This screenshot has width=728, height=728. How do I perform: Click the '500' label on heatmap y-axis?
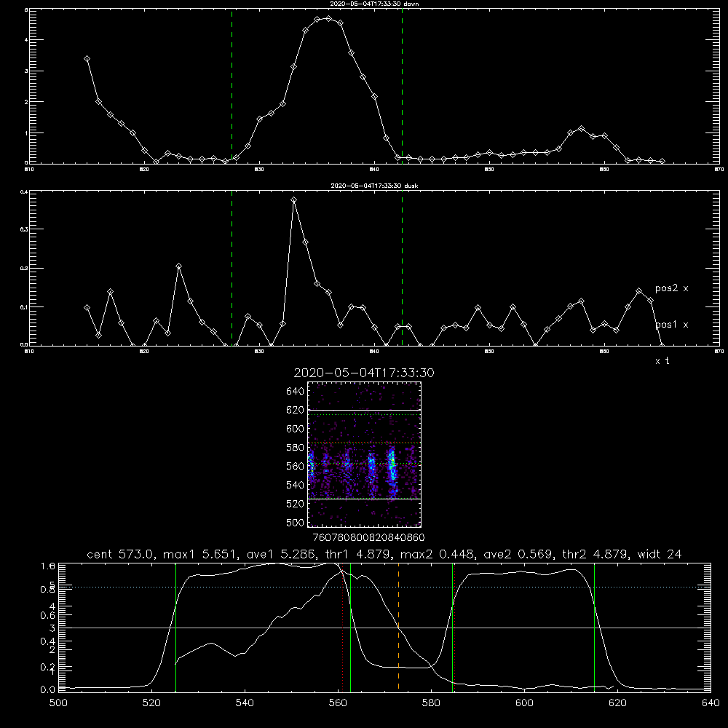[296, 522]
